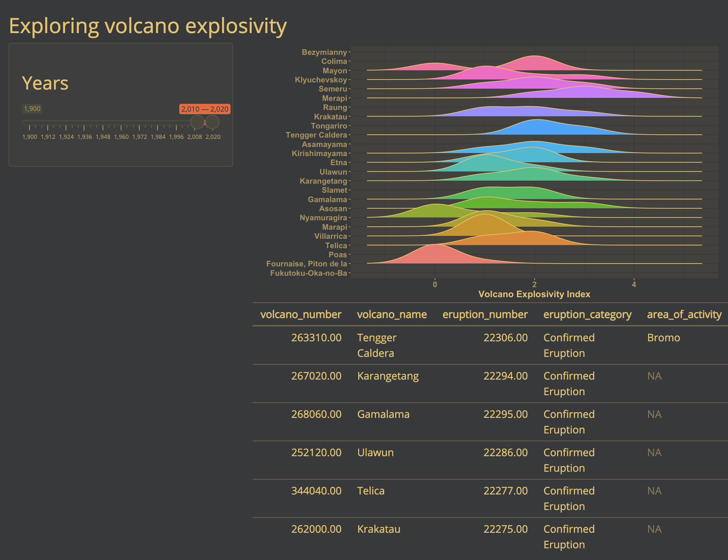Click the Fournaise, Piton de la axis label

click(307, 264)
